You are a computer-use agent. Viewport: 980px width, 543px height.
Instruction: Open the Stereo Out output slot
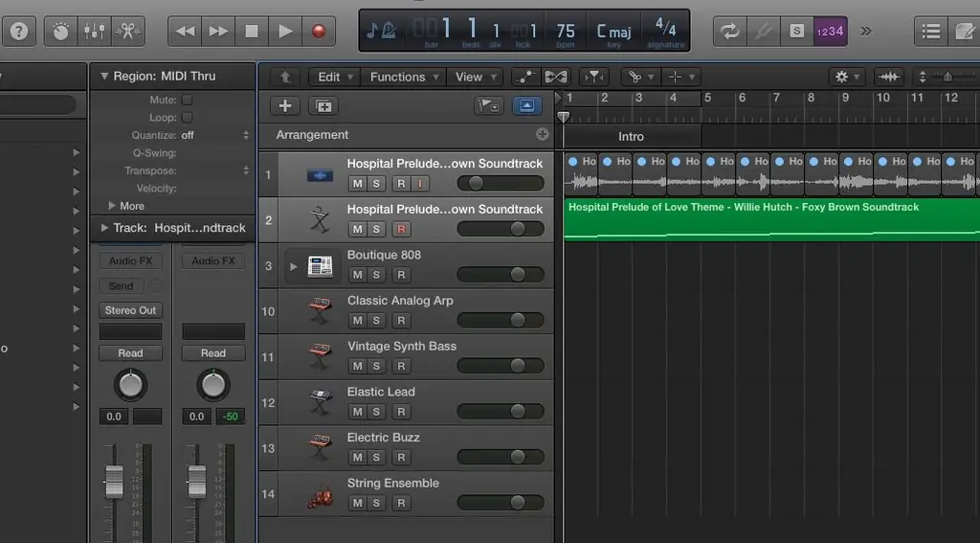(130, 310)
